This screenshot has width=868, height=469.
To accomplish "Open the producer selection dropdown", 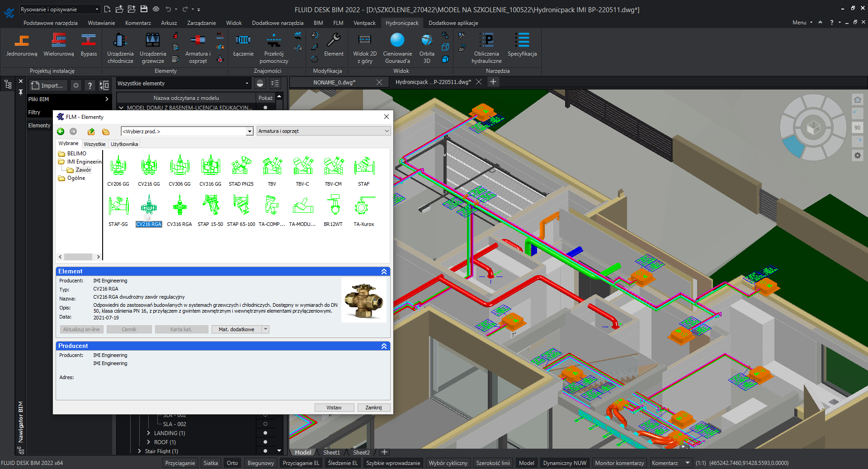I will tap(249, 131).
